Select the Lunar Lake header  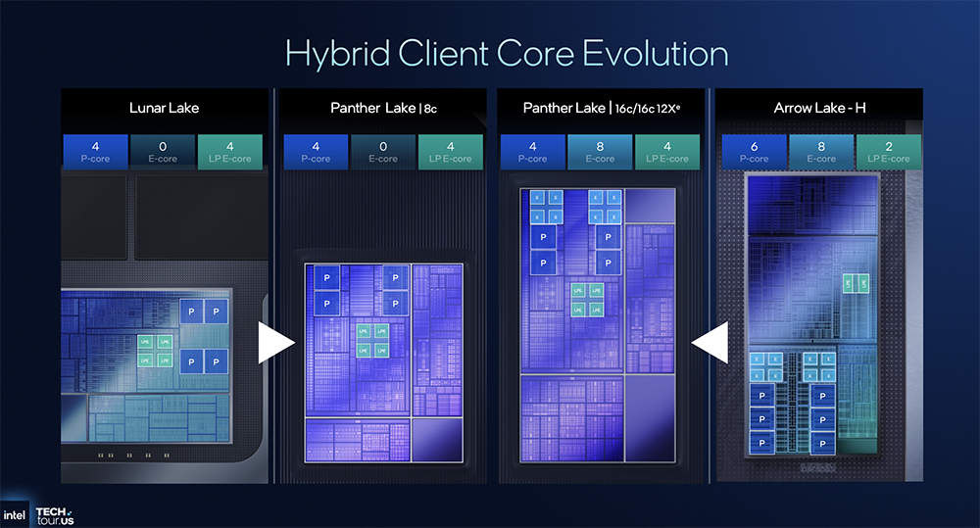coord(164,108)
